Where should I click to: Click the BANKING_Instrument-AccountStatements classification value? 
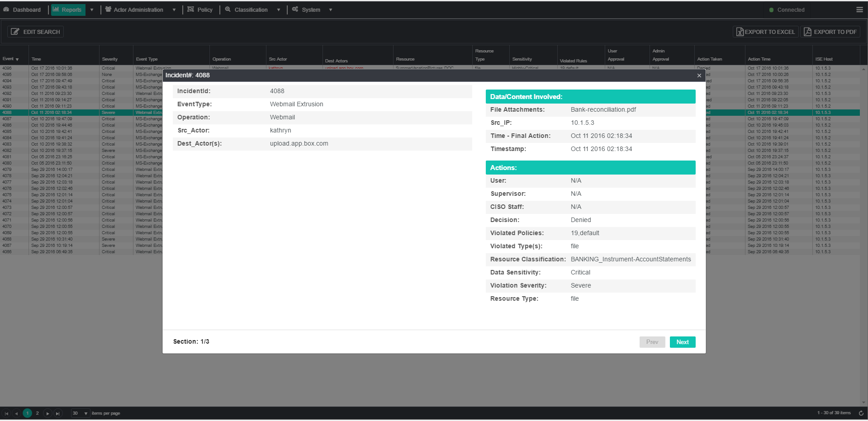click(631, 259)
